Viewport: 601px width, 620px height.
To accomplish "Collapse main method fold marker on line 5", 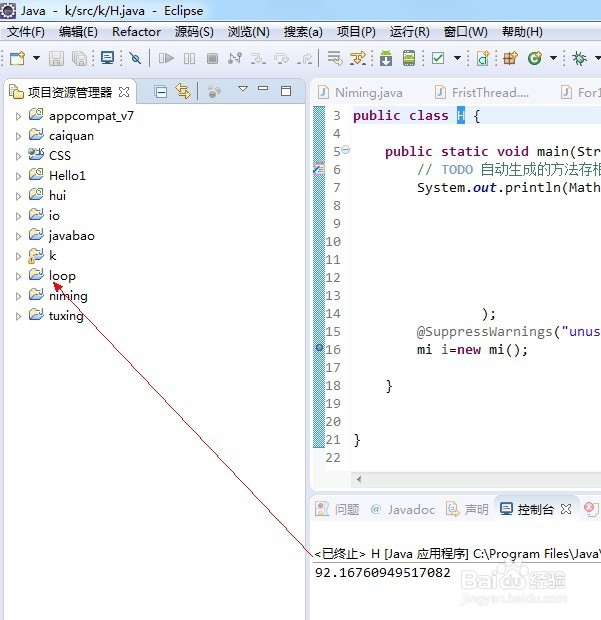I will [x=346, y=150].
